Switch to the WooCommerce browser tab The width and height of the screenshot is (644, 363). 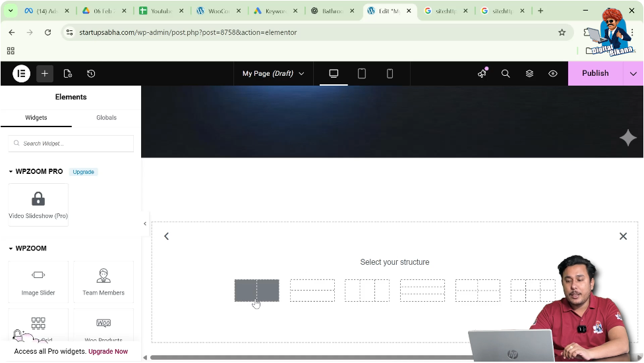coord(218,11)
